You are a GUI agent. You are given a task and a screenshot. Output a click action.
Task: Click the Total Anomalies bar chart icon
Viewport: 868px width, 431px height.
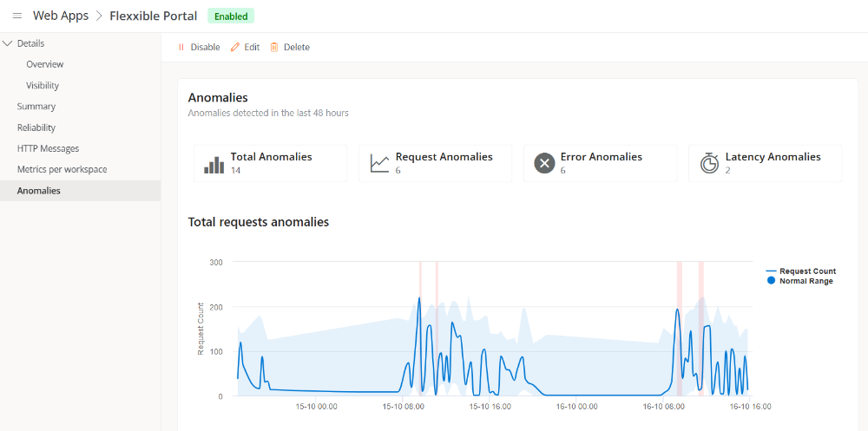tap(214, 164)
